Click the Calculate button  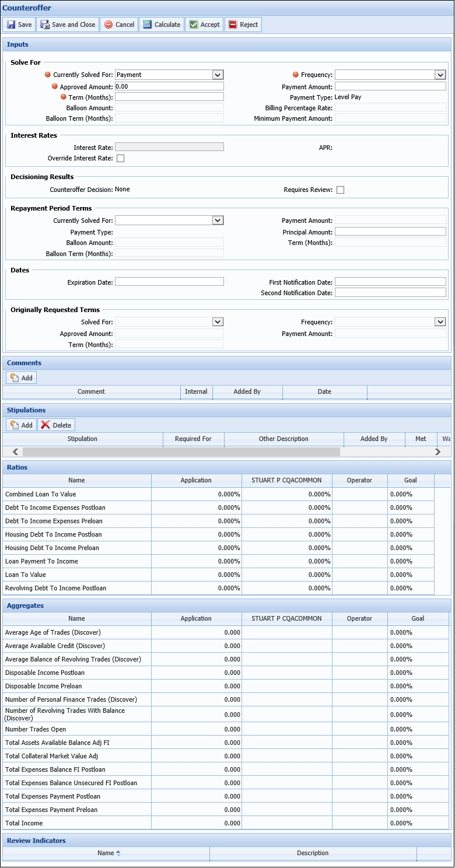click(x=162, y=24)
